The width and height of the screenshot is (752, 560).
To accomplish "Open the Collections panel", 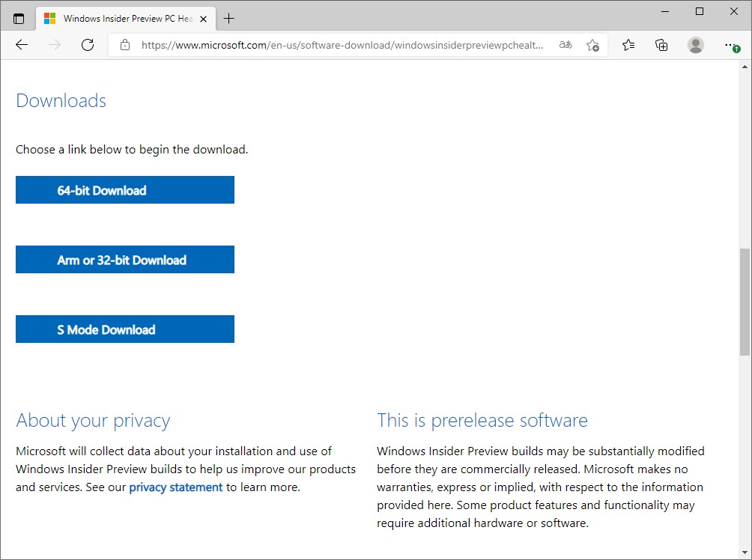I will click(x=661, y=45).
